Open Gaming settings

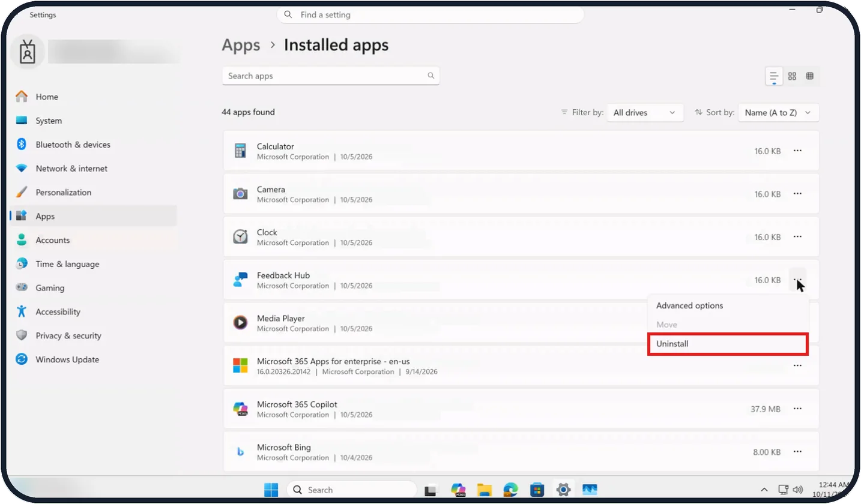(94, 288)
